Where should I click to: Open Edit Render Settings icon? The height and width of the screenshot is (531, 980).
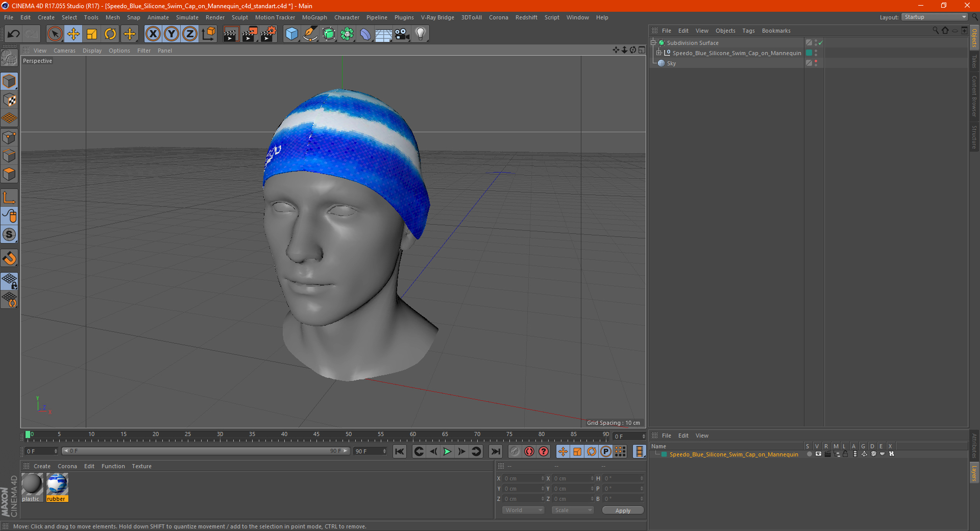[x=268, y=34]
